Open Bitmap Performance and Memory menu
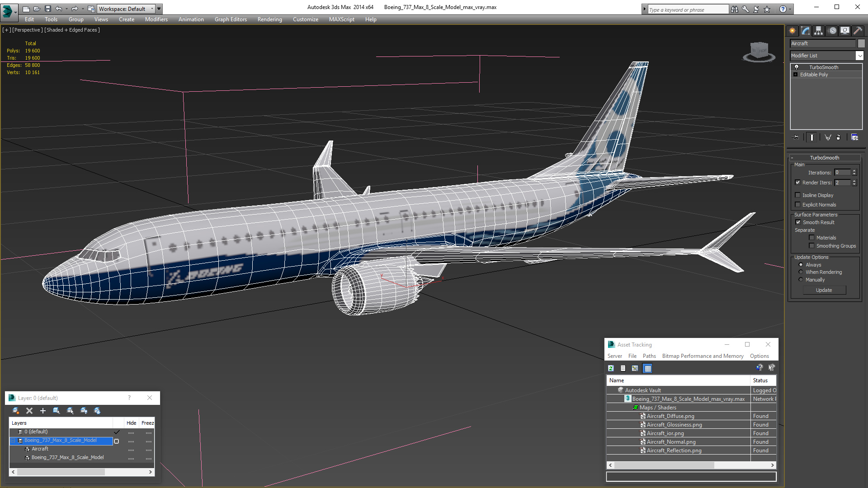 tap(703, 356)
